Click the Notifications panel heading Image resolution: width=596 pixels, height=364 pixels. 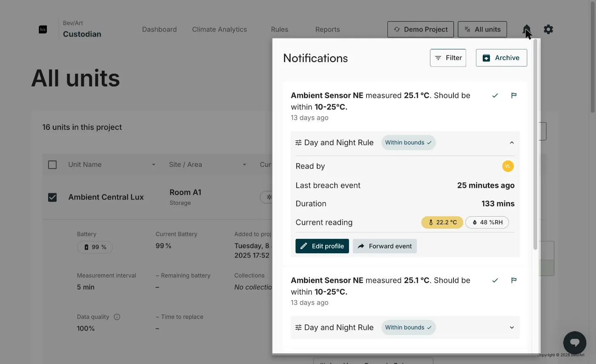[x=315, y=58]
